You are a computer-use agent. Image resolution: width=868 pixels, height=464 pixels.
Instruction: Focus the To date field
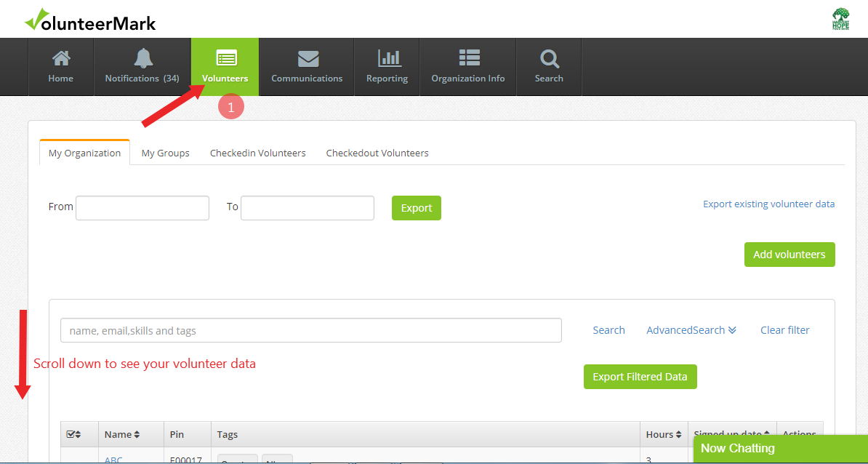point(308,208)
